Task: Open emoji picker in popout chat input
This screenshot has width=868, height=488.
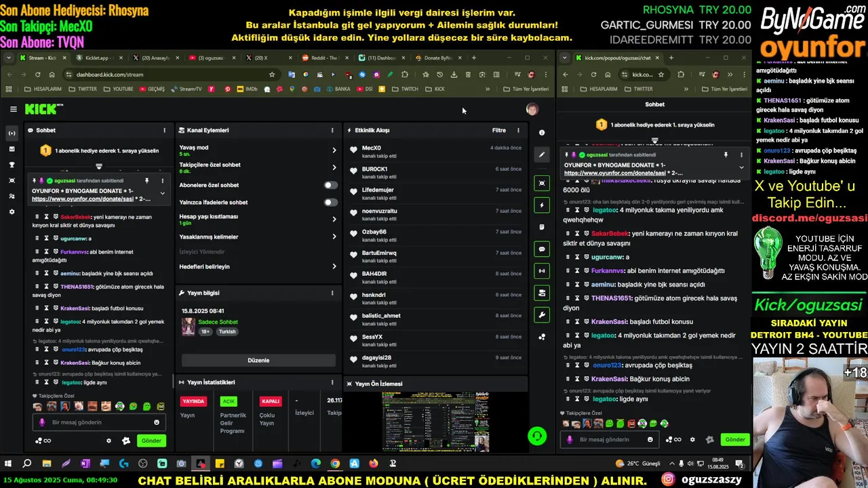Action: click(650, 439)
